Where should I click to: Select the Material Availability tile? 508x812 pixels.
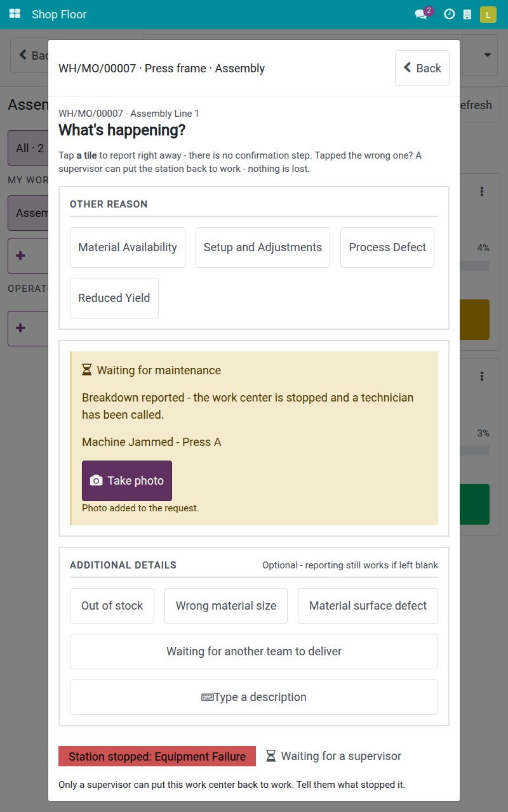128,247
